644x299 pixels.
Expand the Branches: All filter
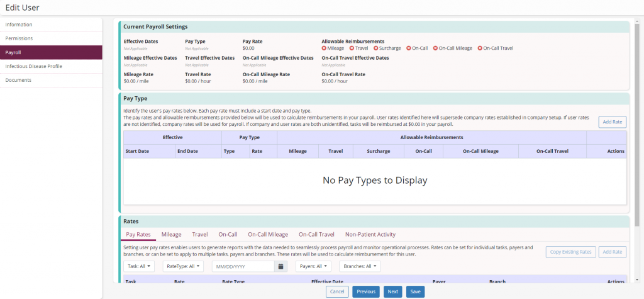click(360, 266)
